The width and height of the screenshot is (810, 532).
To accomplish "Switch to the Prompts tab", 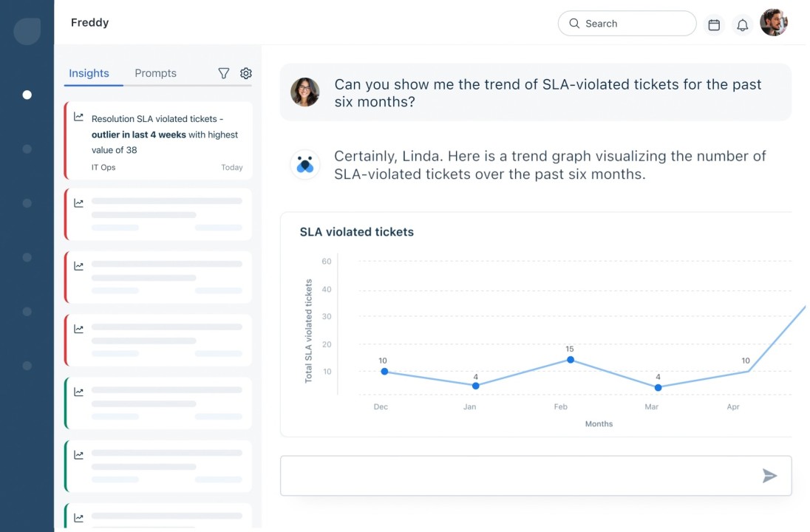I will click(x=155, y=73).
